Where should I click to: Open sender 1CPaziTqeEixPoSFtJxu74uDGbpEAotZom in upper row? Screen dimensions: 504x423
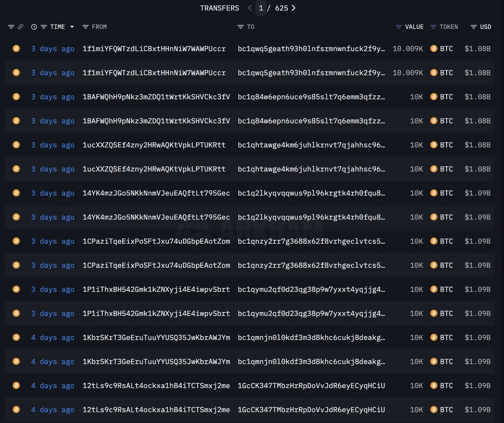(156, 241)
